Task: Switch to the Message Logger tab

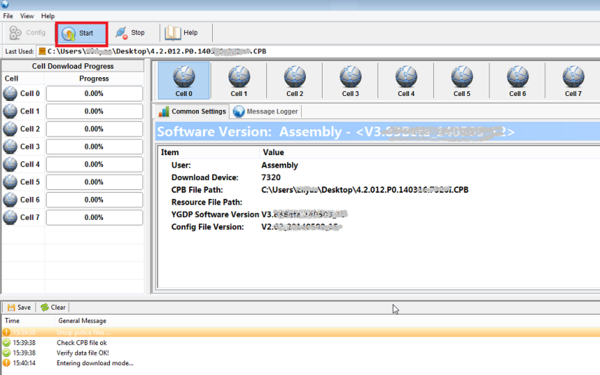Action: (x=266, y=111)
